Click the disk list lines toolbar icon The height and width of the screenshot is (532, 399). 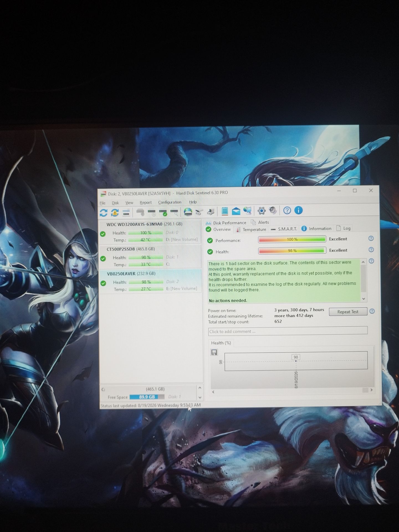pos(126,213)
